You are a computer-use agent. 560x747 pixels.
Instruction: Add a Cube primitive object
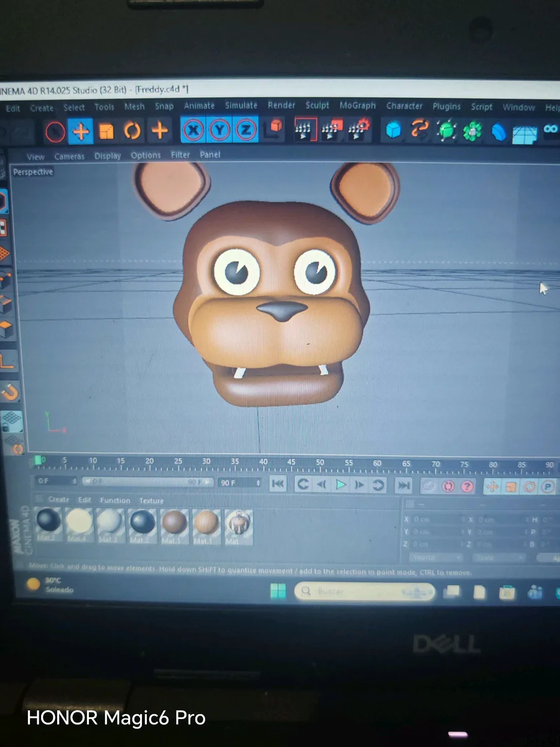[393, 129]
